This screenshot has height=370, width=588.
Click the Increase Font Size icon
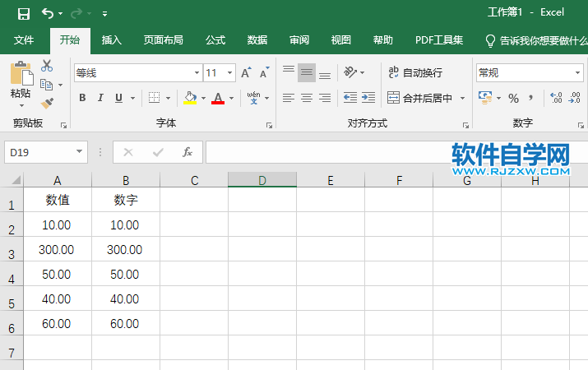246,72
